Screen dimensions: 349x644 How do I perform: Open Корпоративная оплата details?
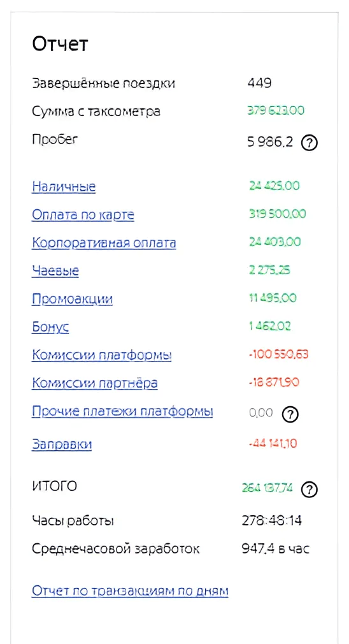tap(104, 243)
